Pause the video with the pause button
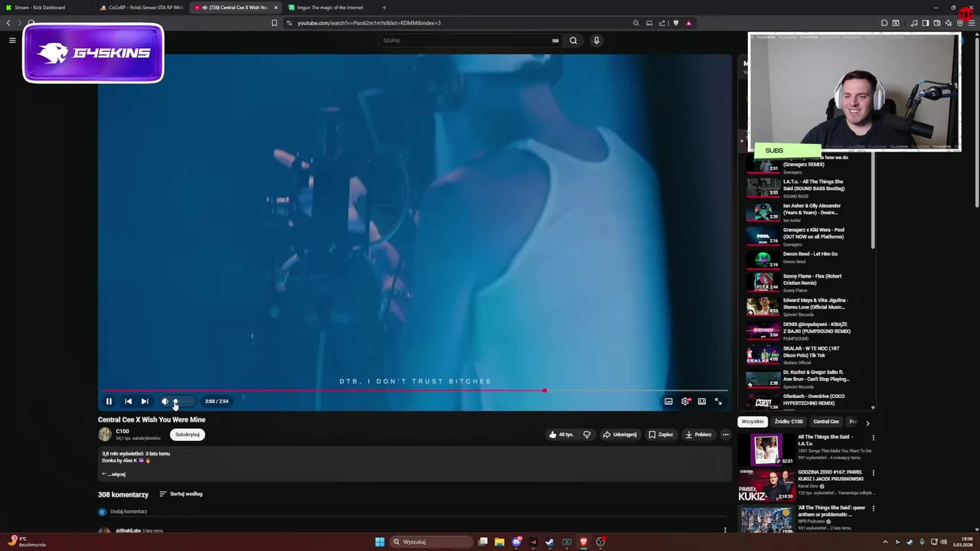The height and width of the screenshot is (551, 980). (109, 401)
